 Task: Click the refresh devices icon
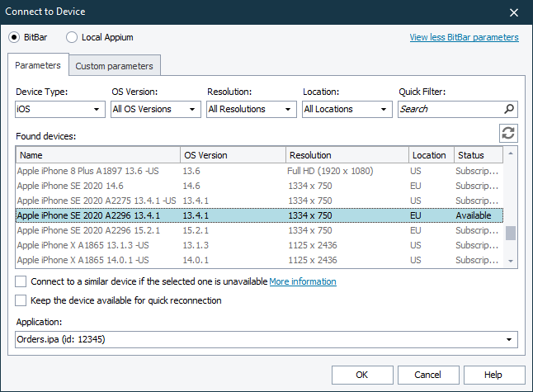(508, 134)
